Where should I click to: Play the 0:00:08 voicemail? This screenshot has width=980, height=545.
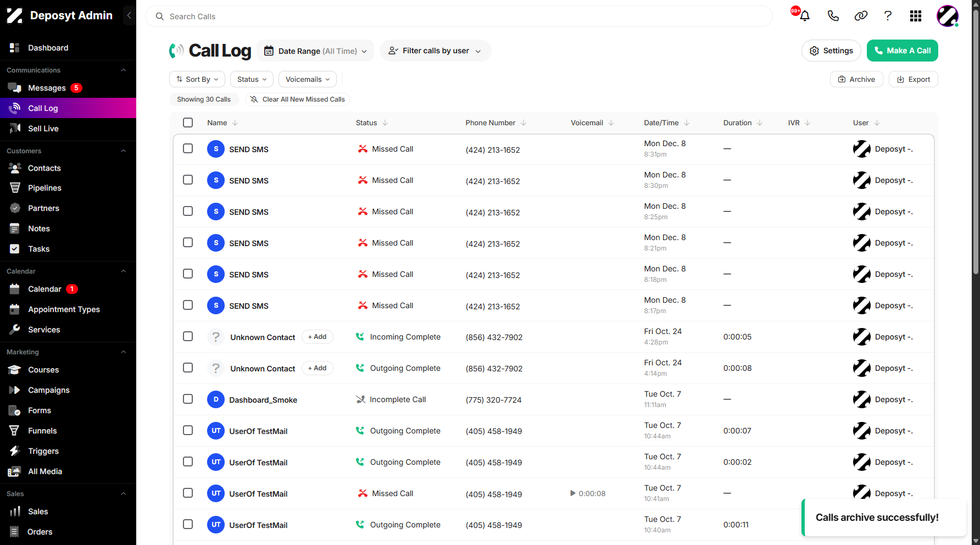tap(573, 493)
